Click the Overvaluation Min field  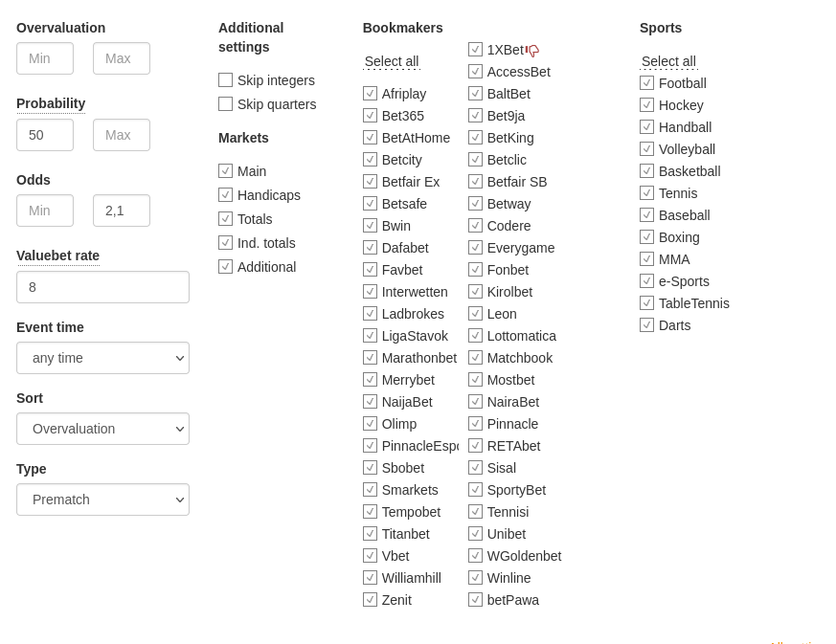point(45,58)
